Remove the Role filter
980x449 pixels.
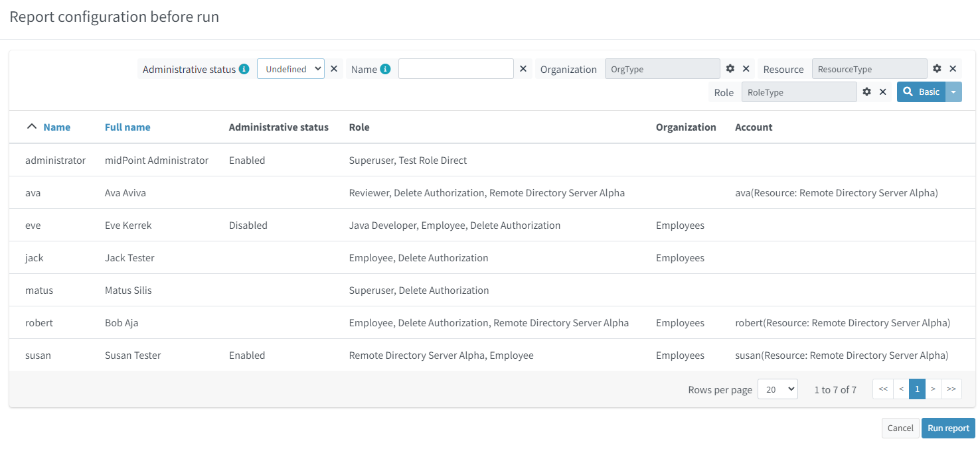[883, 92]
